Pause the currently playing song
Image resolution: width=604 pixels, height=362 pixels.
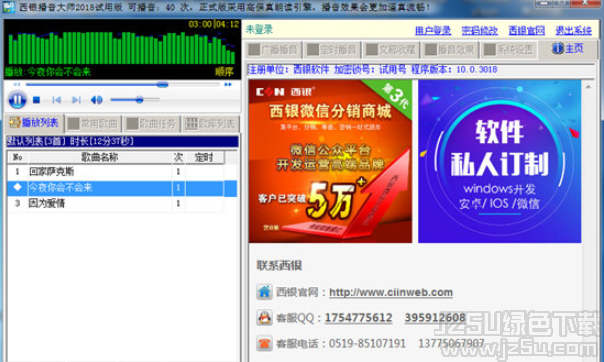[17, 100]
